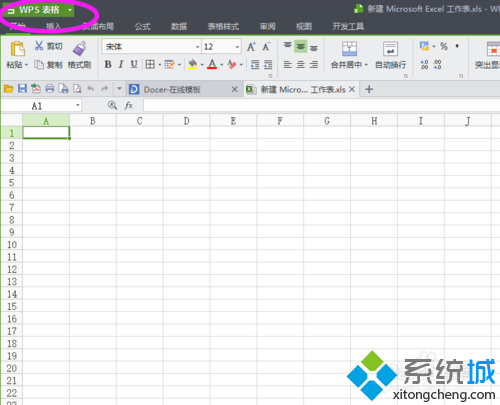Open the 公式 ribbon tab

coord(143,26)
